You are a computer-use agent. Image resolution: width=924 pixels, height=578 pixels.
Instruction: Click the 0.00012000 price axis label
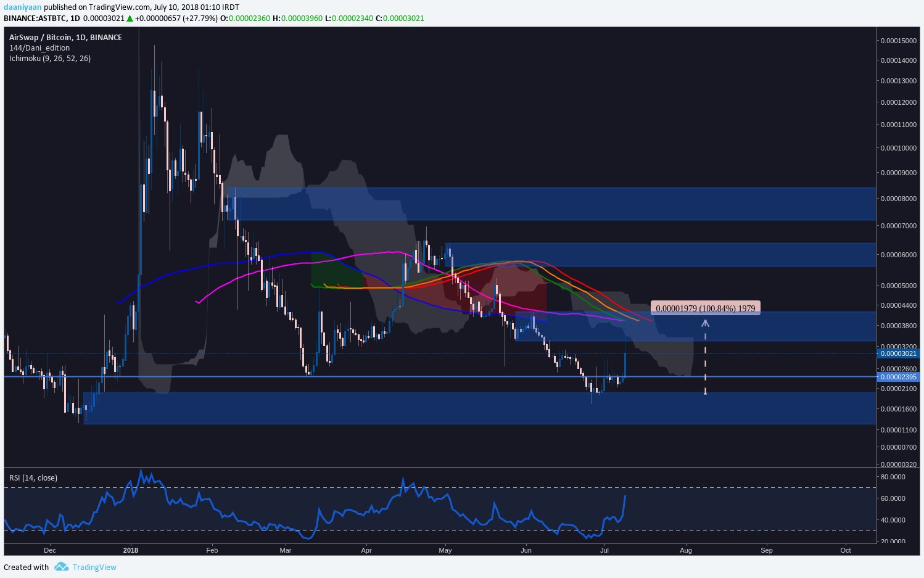pos(898,102)
